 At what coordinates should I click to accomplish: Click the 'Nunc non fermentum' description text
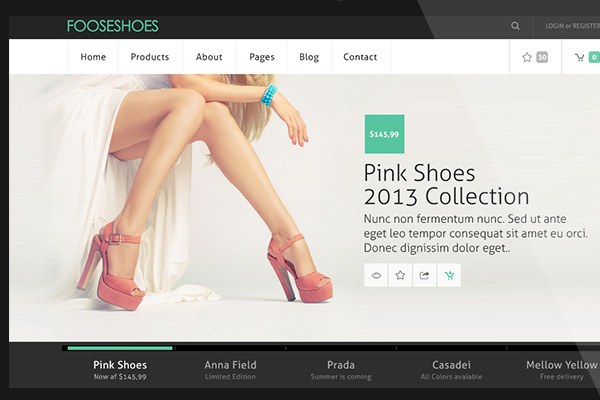476,233
